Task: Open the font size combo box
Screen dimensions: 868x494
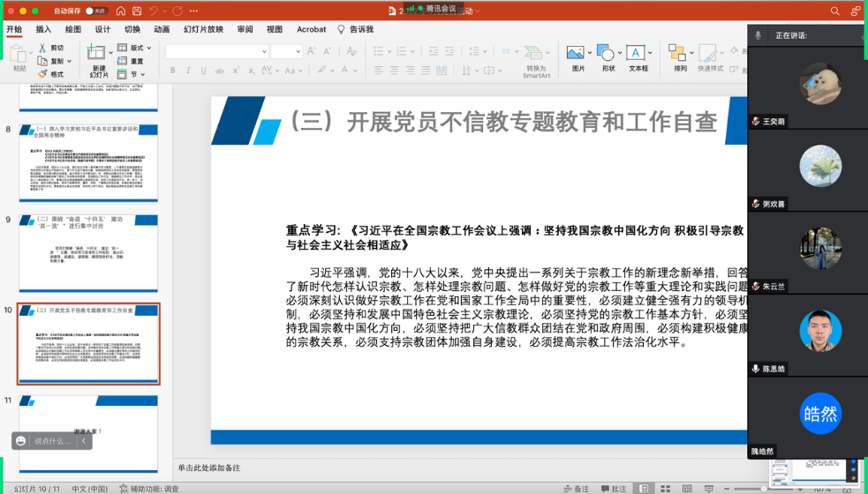Action: pos(286,51)
